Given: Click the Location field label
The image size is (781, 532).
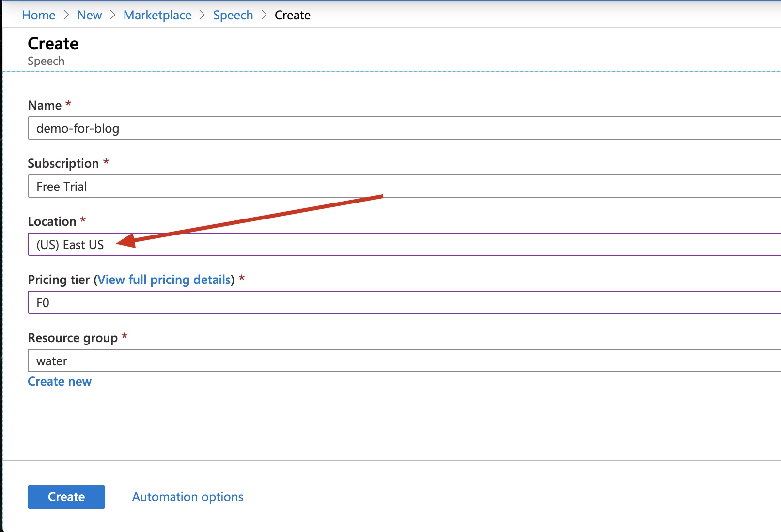Looking at the screenshot, I should [52, 221].
